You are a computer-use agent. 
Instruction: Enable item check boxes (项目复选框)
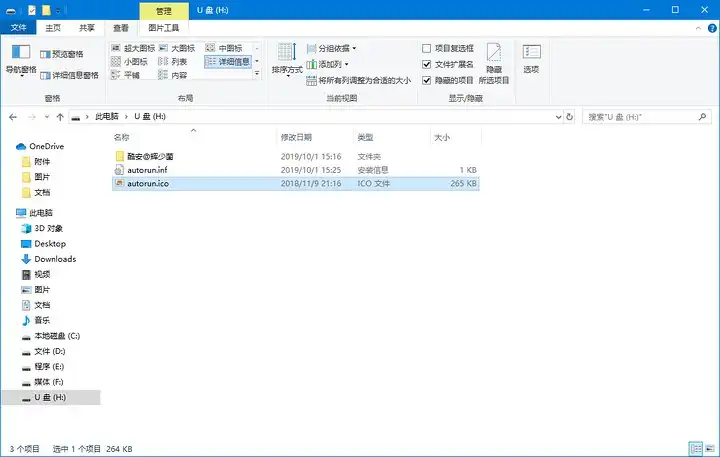[427, 48]
